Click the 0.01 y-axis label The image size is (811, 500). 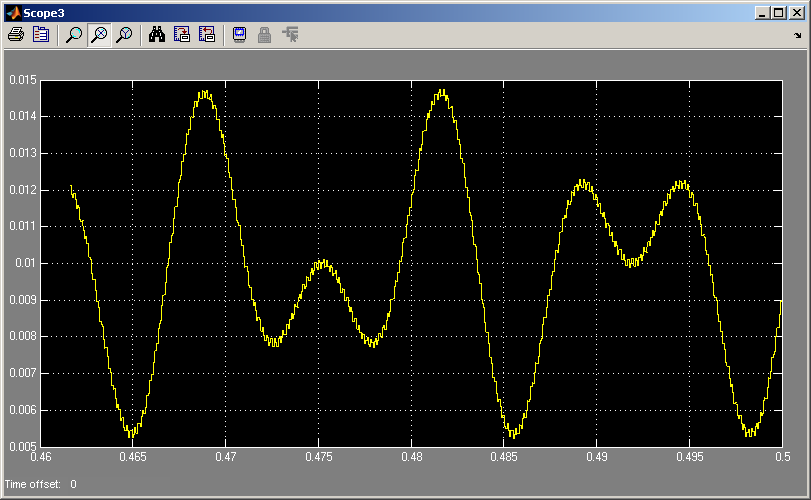[x=26, y=263]
